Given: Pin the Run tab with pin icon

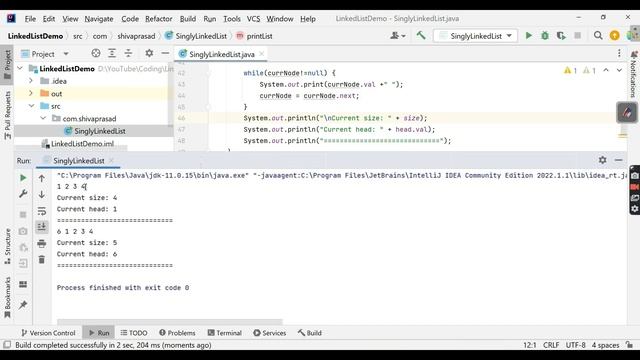Looking at the screenshot, I should pos(23,305).
